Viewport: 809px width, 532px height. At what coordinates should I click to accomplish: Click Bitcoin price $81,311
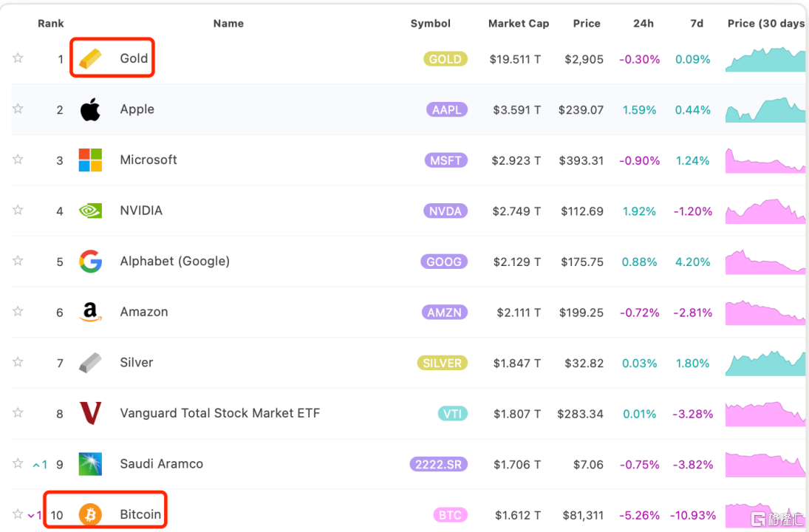pos(582,515)
